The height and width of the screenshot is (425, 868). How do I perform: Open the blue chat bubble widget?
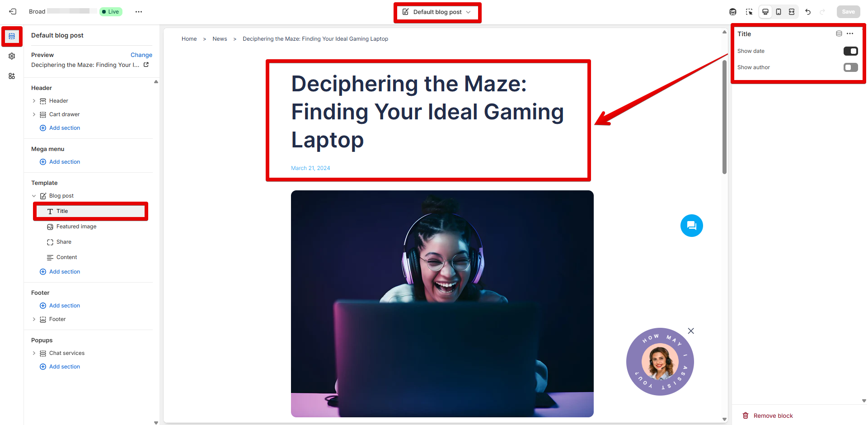click(691, 226)
